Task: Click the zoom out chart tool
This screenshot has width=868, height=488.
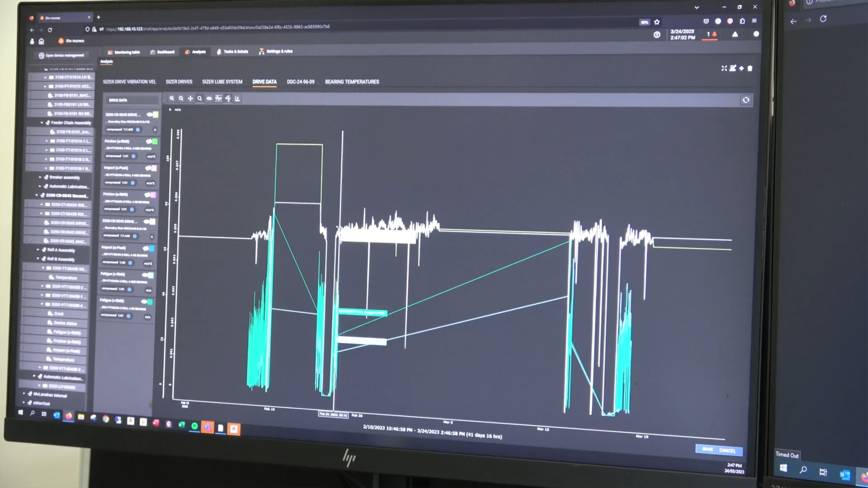Action: [x=181, y=99]
